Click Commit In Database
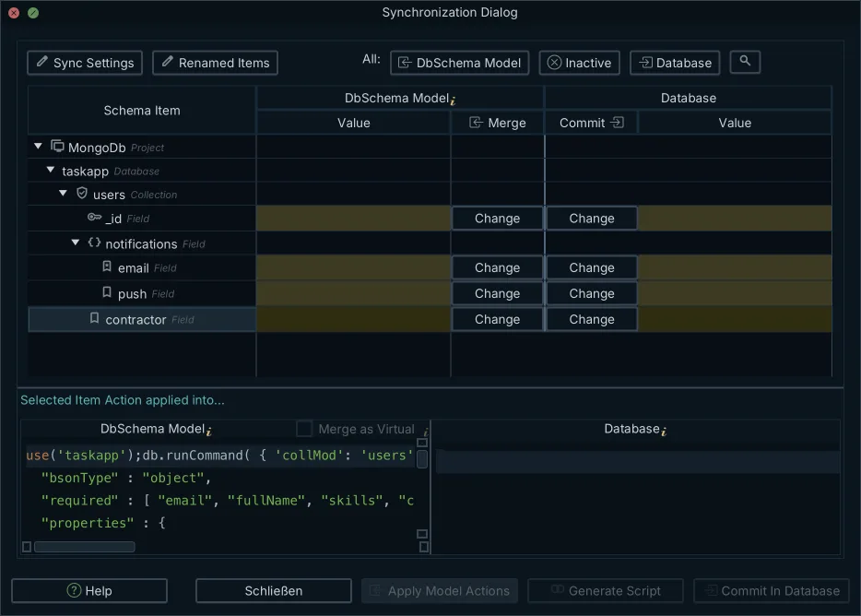Screen dimensions: 861x616 772,591
